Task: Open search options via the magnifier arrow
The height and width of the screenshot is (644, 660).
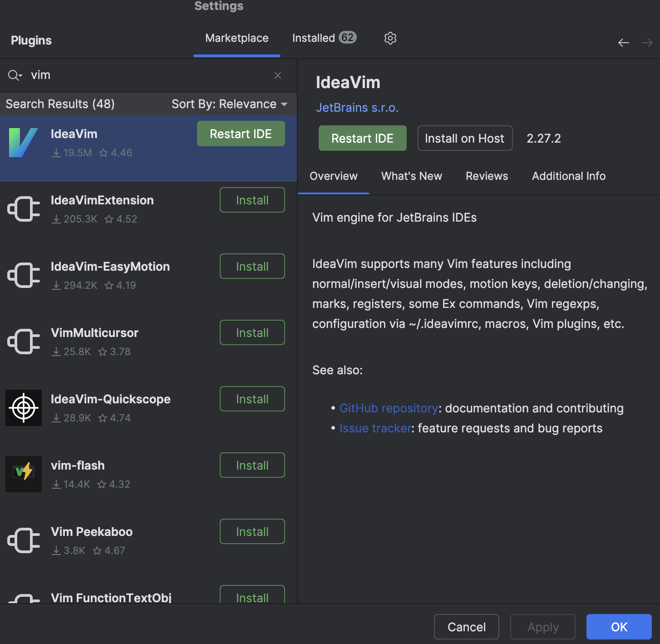Action: pos(15,75)
